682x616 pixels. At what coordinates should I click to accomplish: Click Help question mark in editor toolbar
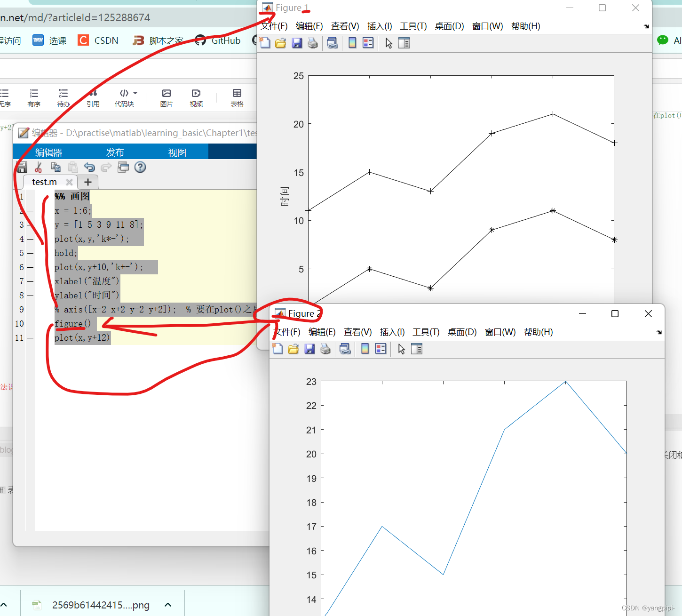pyautogui.click(x=140, y=167)
